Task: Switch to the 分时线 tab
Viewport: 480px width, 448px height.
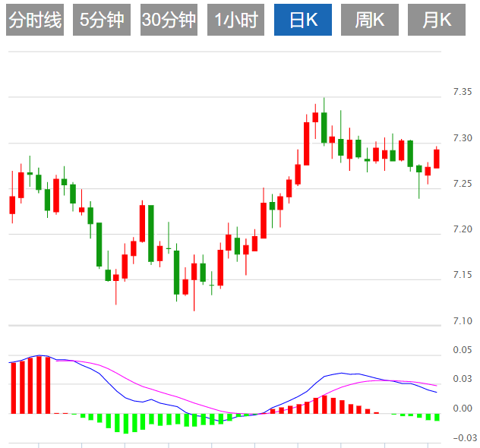Action: tap(35, 20)
